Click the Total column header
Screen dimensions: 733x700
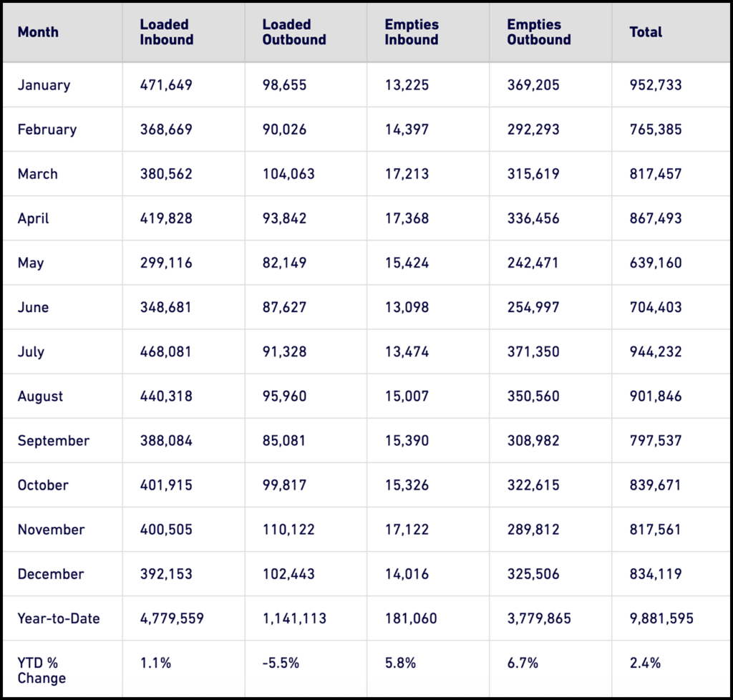[x=646, y=32]
